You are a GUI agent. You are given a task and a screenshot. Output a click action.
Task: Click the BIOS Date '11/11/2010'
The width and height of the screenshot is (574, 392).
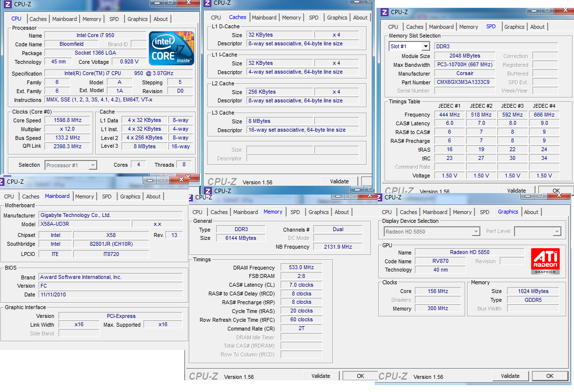110,294
